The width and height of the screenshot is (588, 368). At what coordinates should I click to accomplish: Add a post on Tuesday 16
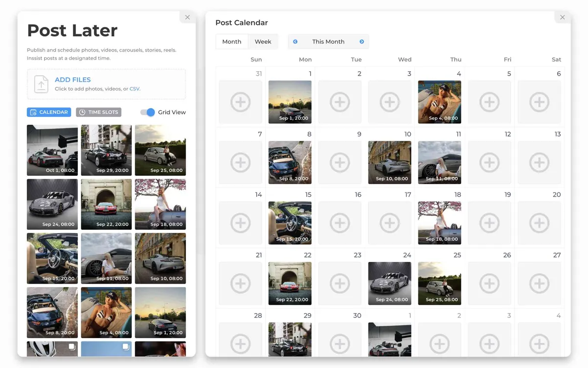pos(340,223)
